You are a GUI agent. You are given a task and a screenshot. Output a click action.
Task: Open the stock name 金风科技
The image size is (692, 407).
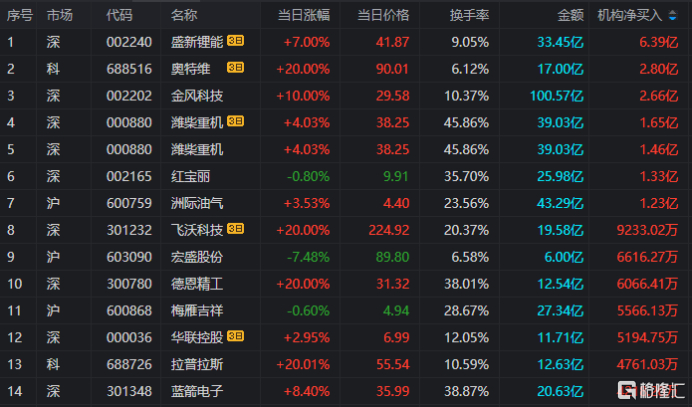pos(197,95)
